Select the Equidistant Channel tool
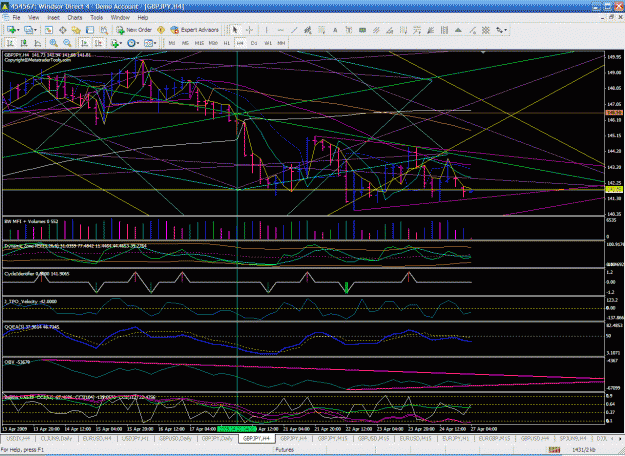This screenshot has height=456, width=625. pos(308,30)
